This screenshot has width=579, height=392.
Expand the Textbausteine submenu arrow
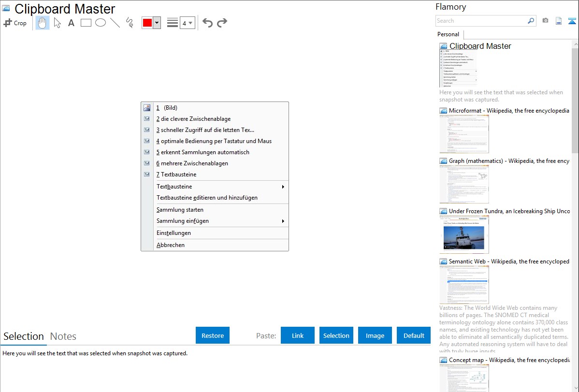pos(283,187)
